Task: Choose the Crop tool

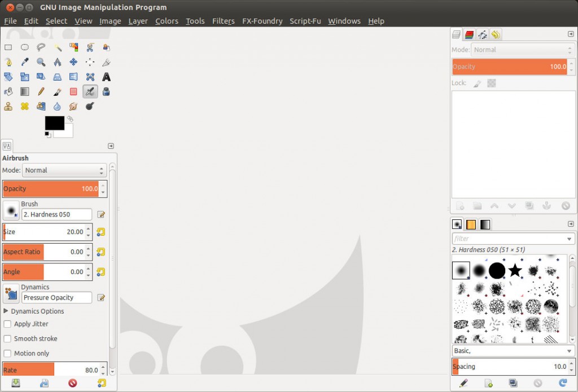Action: click(106, 62)
